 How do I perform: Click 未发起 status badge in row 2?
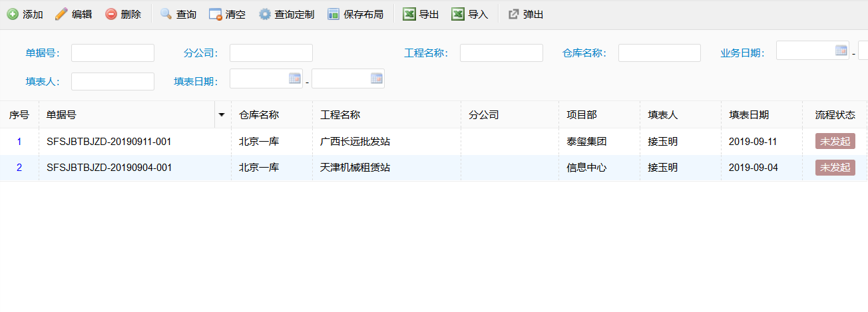tap(835, 168)
